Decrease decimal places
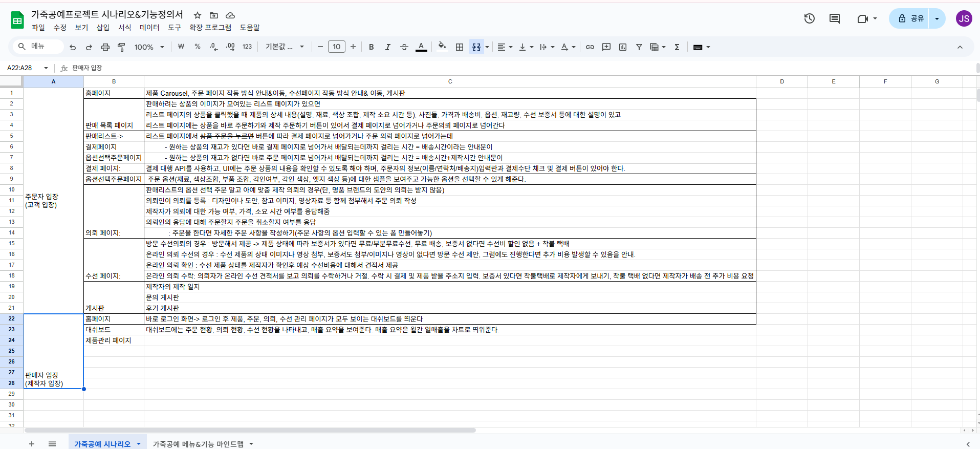 [x=214, y=47]
